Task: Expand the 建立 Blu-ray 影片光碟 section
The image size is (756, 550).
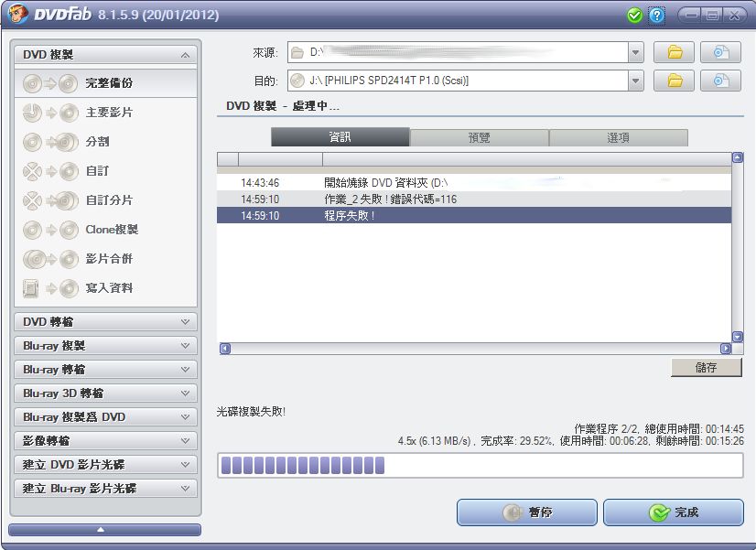Action: point(105,489)
